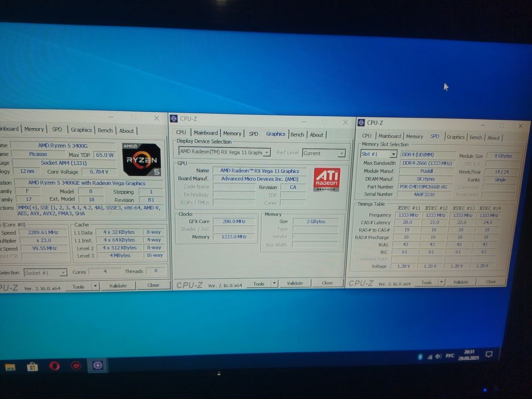Click the 'AMD Ryzen 5 3400G' name field

point(63,145)
